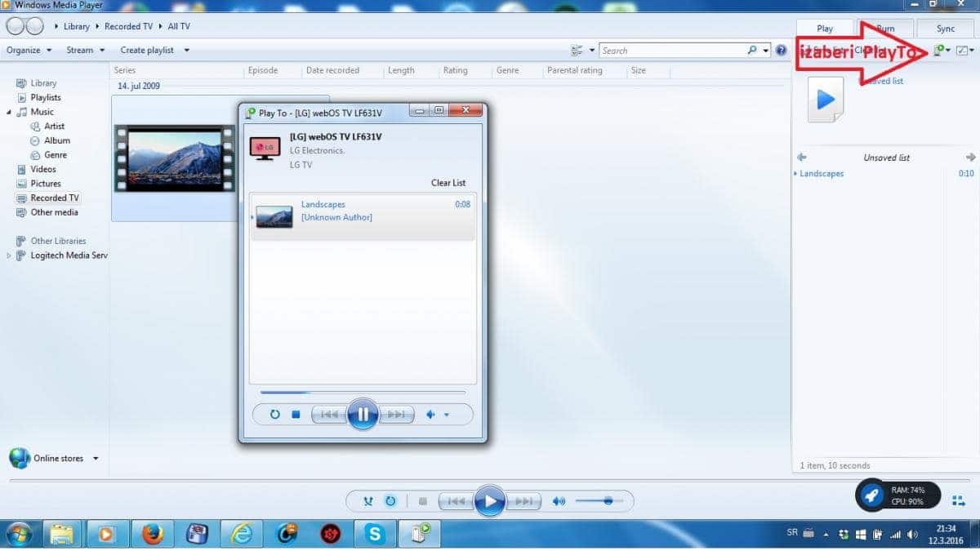
Task: Toggle repeat in the Play To window
Action: (274, 415)
